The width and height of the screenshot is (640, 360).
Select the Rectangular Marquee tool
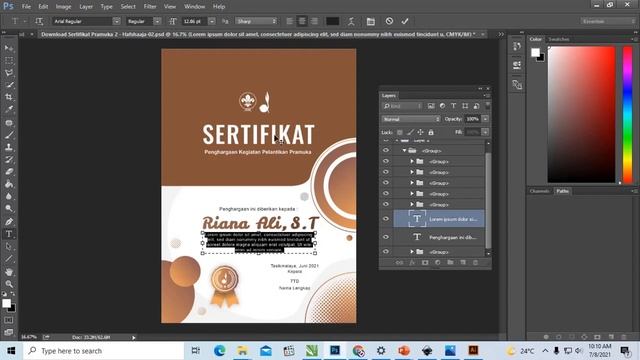[9, 60]
